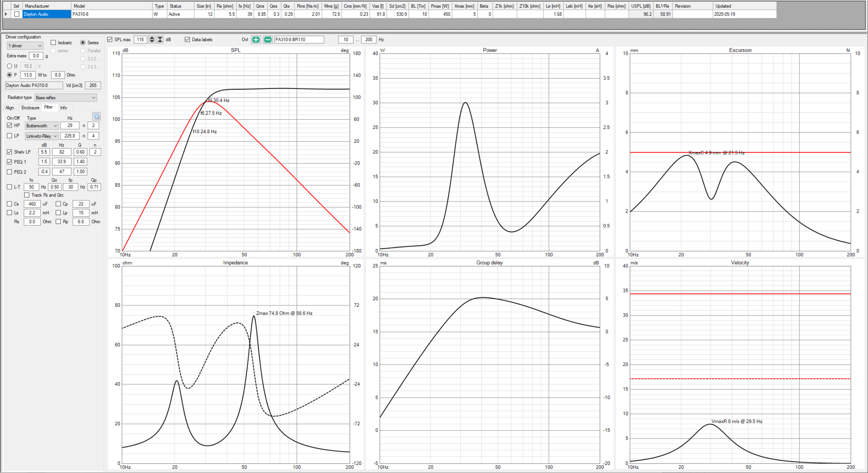This screenshot has width=868, height=473.
Task: Enable the PEQ 2 checkbox
Action: coord(9,172)
